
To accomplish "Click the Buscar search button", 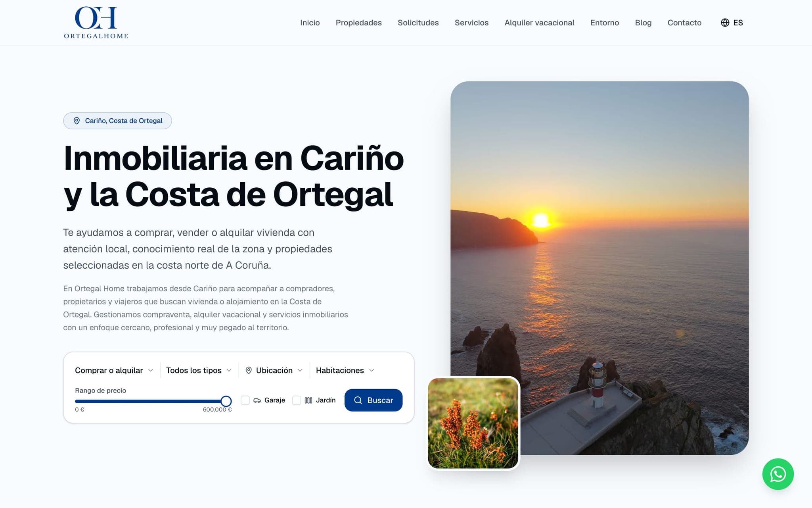I will (x=373, y=400).
